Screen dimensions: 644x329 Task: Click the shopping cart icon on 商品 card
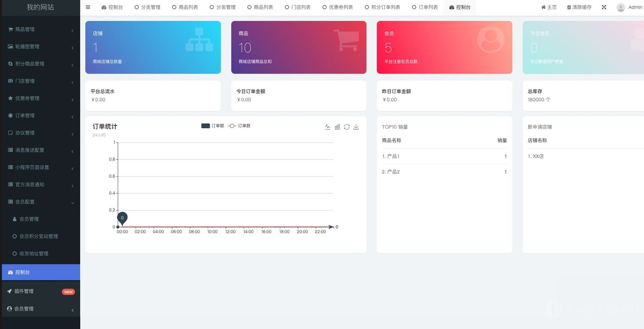(346, 40)
